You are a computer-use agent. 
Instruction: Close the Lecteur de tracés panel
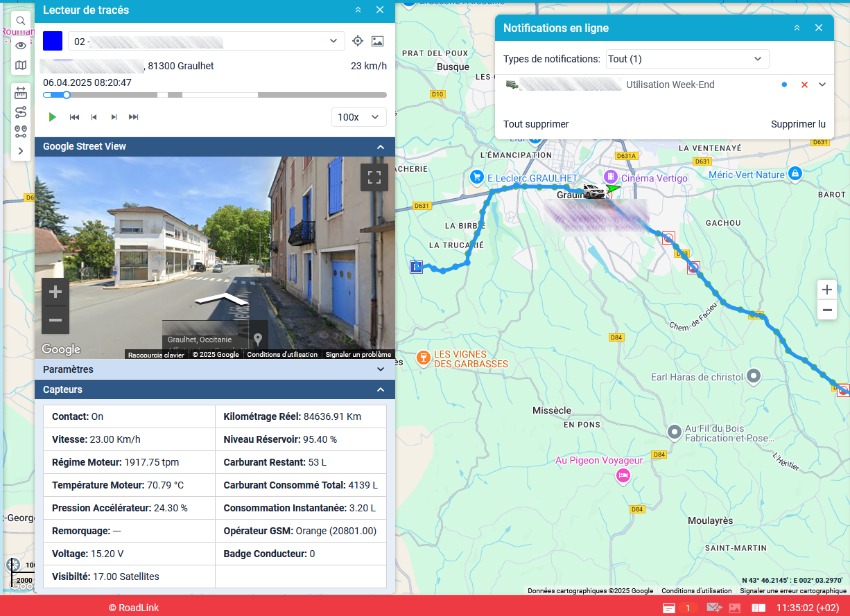click(x=380, y=10)
